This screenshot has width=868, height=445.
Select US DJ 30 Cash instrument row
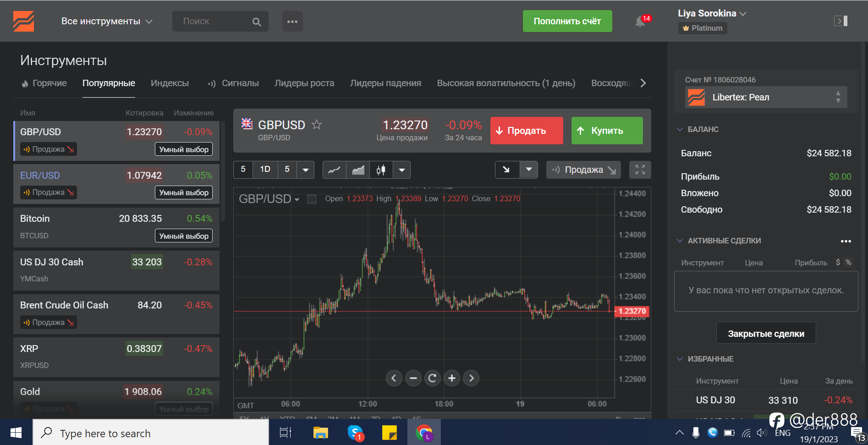[x=116, y=270]
